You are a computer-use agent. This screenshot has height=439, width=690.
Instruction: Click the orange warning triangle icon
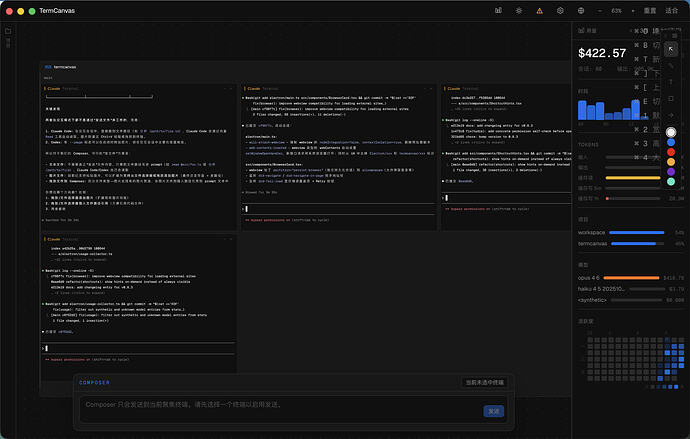click(x=540, y=11)
